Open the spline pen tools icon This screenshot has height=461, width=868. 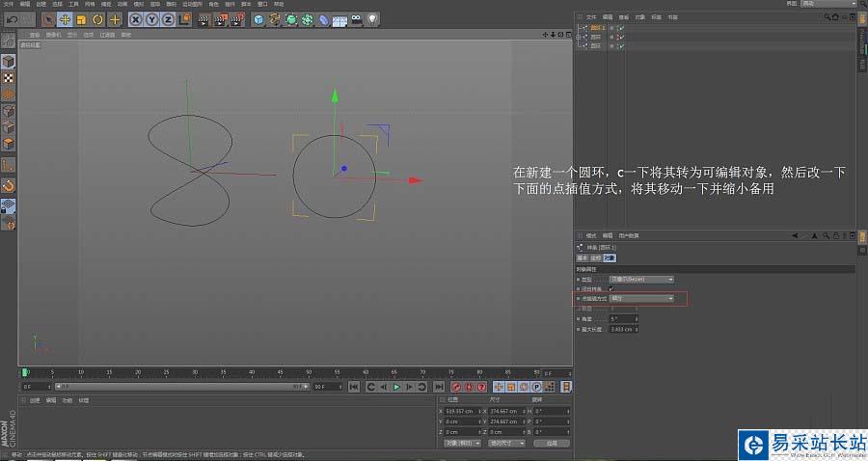tap(275, 20)
